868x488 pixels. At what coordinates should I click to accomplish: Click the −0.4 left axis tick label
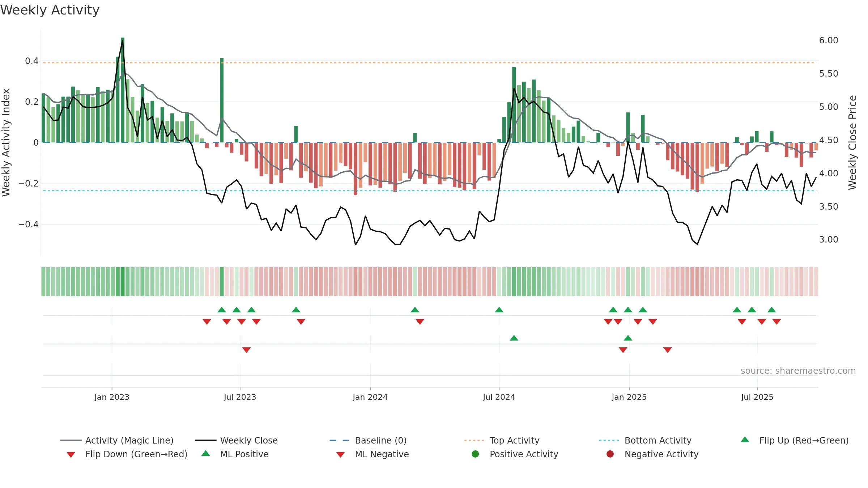pyautogui.click(x=29, y=224)
